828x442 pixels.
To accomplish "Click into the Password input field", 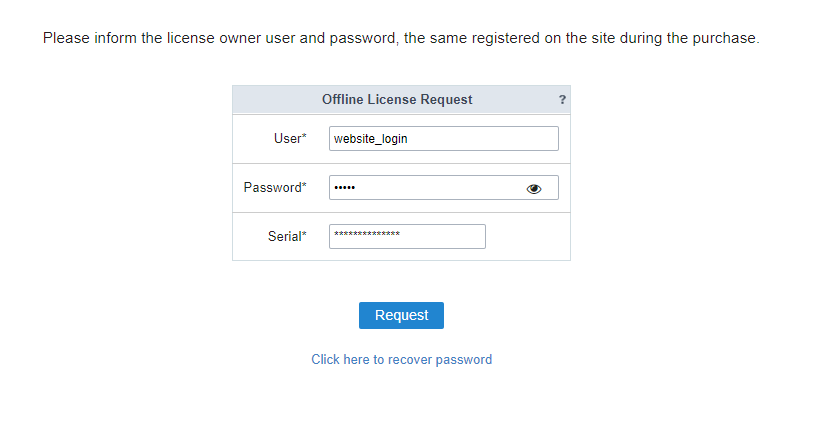I will [444, 187].
